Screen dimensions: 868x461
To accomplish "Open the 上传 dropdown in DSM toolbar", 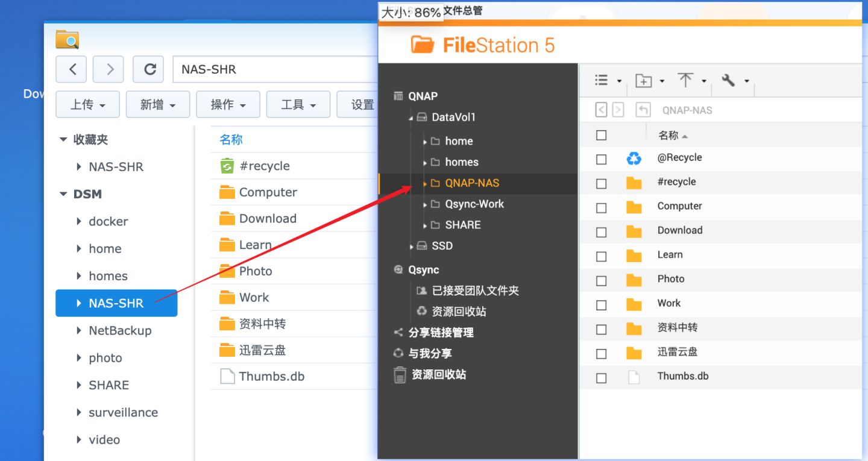I will click(x=87, y=104).
